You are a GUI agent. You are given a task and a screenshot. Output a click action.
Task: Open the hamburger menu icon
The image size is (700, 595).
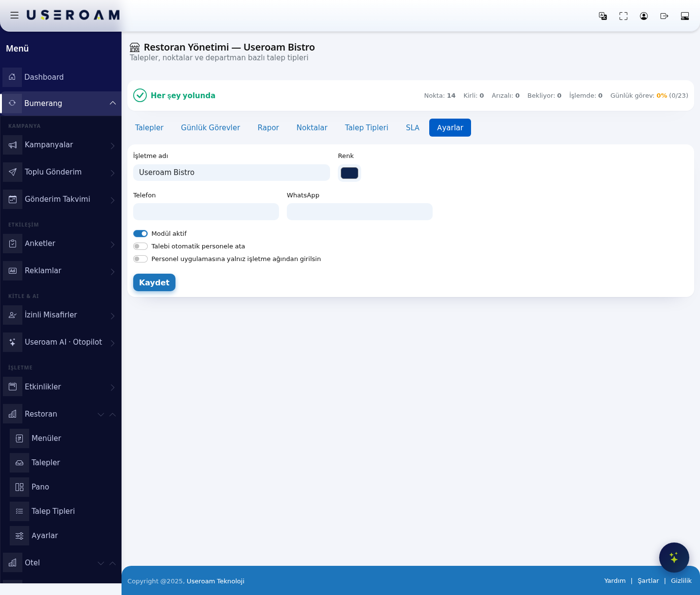[x=15, y=16]
